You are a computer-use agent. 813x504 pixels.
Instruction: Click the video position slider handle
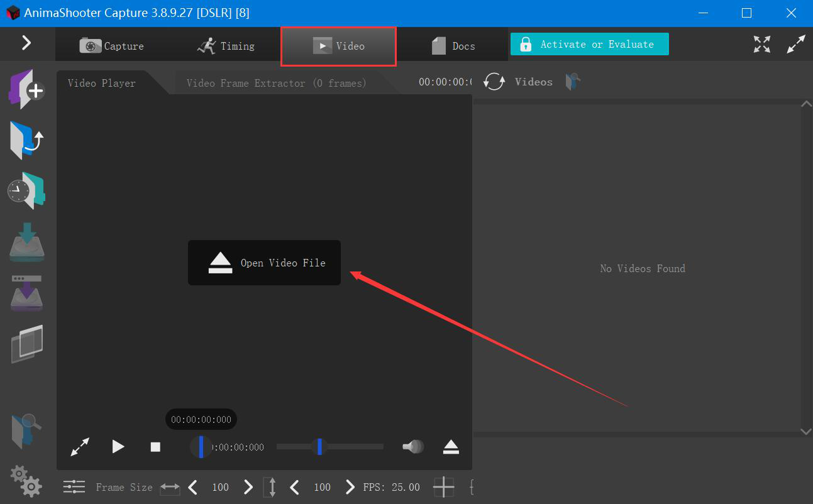coord(201,447)
